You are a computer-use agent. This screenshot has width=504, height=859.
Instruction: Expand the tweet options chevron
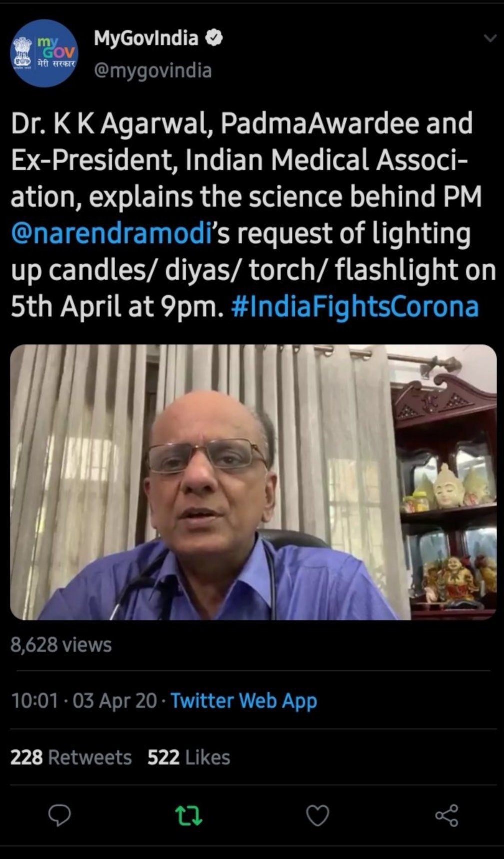[x=489, y=38]
